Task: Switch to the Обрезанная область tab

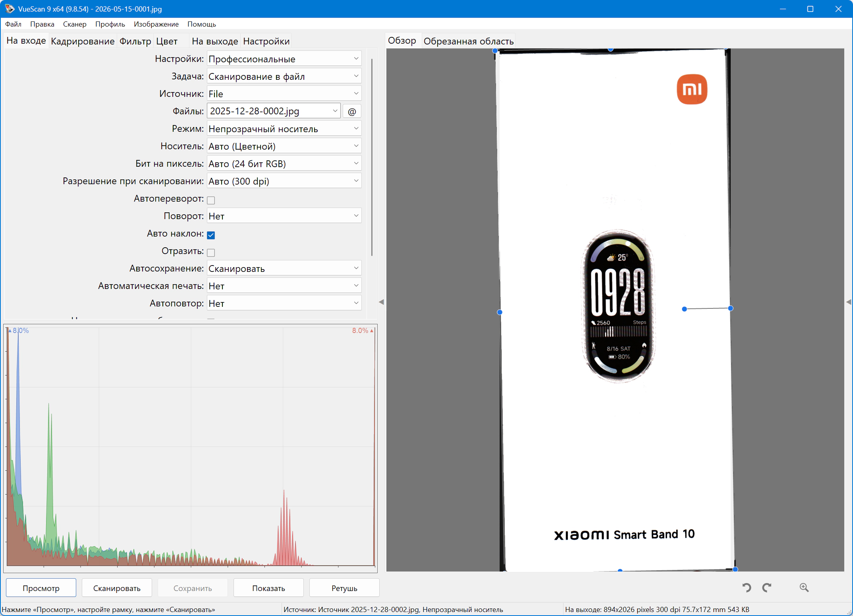Action: [469, 41]
